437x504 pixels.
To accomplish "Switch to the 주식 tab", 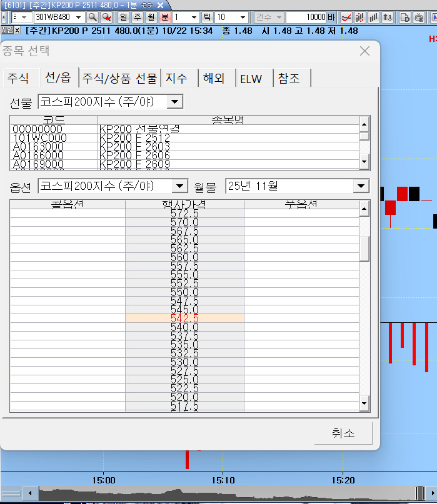I will (18, 78).
